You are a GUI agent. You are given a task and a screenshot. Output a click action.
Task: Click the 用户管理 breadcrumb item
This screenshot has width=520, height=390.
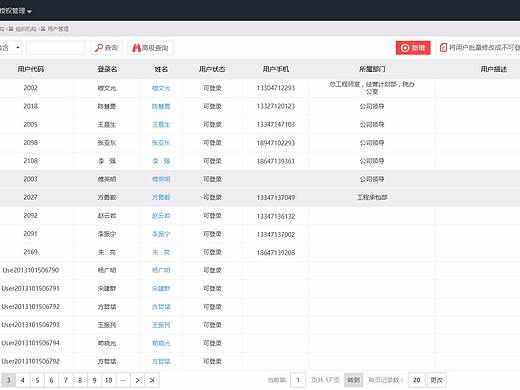coord(58,29)
